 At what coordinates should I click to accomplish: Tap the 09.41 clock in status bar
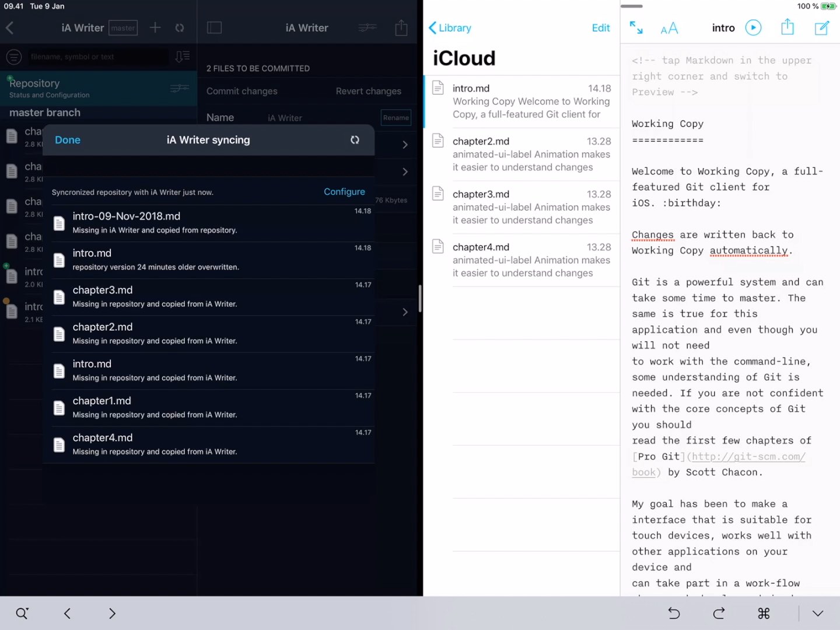click(13, 6)
